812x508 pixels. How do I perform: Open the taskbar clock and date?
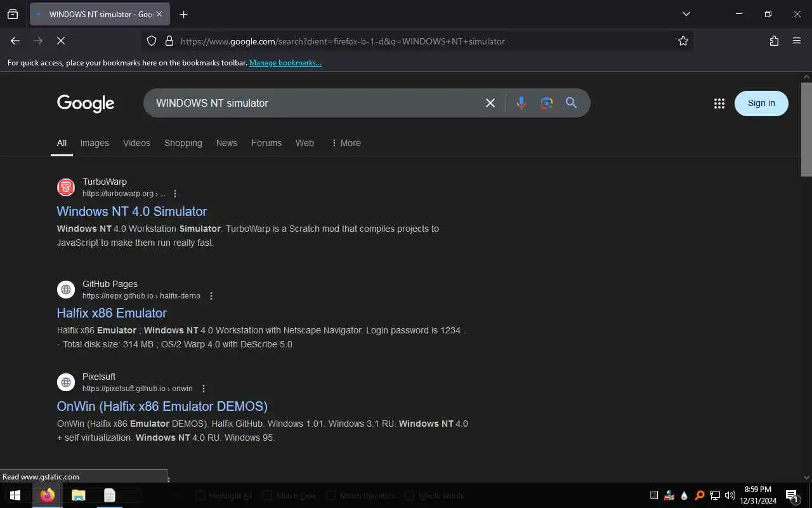pyautogui.click(x=759, y=495)
